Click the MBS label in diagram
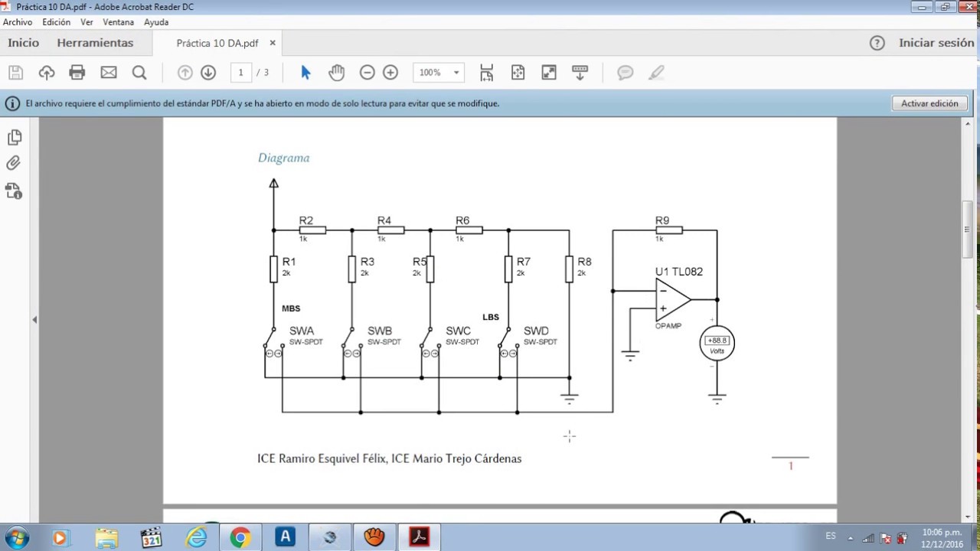 pos(291,309)
